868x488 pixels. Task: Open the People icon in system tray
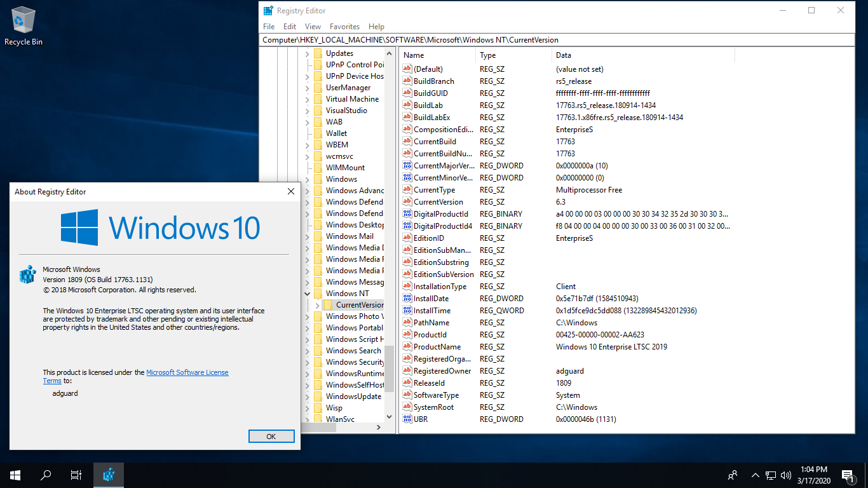(733, 475)
